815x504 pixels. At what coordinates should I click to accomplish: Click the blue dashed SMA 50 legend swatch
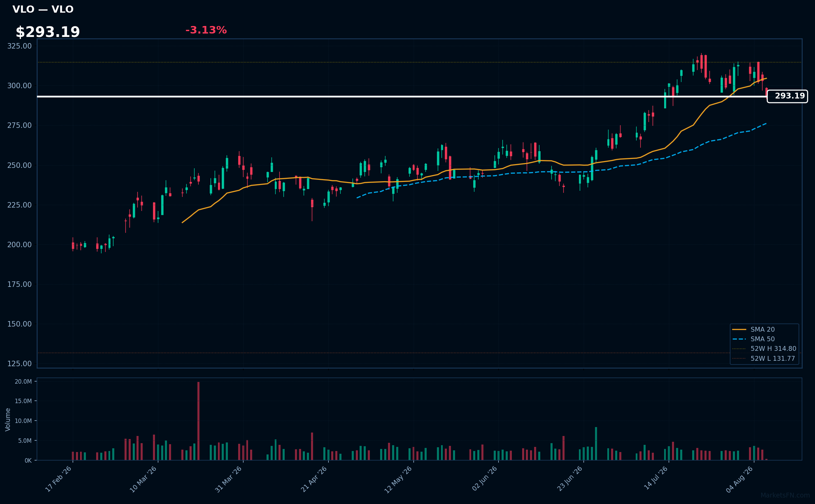click(739, 339)
